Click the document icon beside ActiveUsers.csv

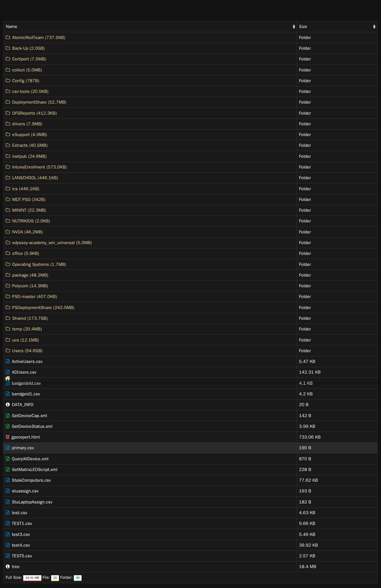pos(8,361)
